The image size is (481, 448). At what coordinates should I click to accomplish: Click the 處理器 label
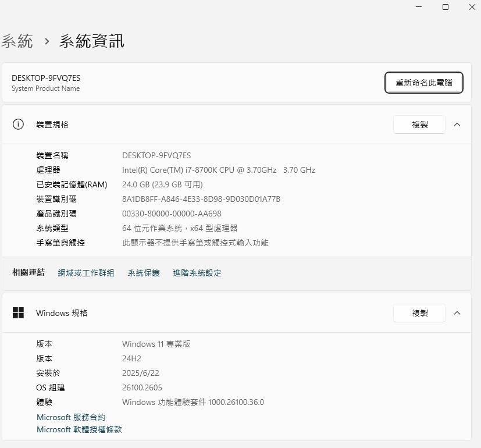pyautogui.click(x=48, y=170)
